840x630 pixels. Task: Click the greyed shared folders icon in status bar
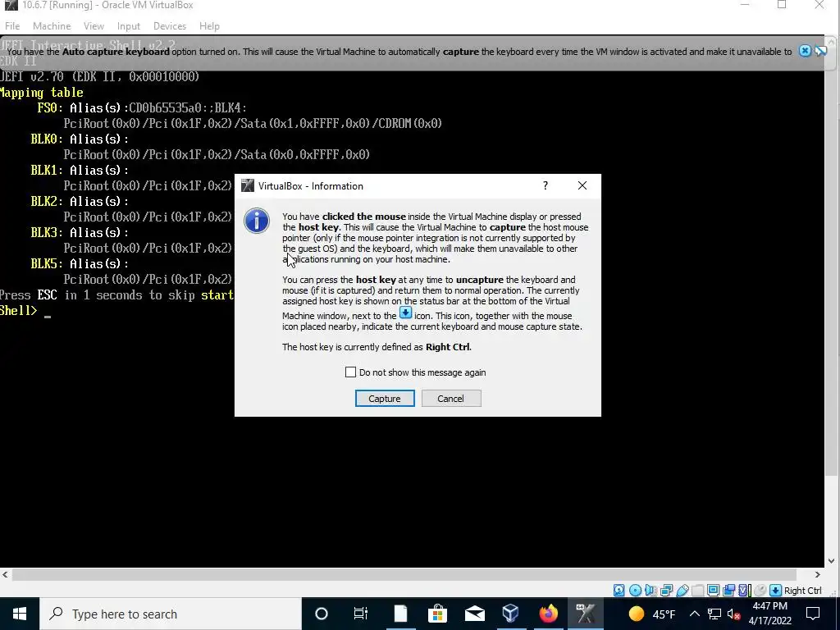pyautogui.click(x=697, y=591)
